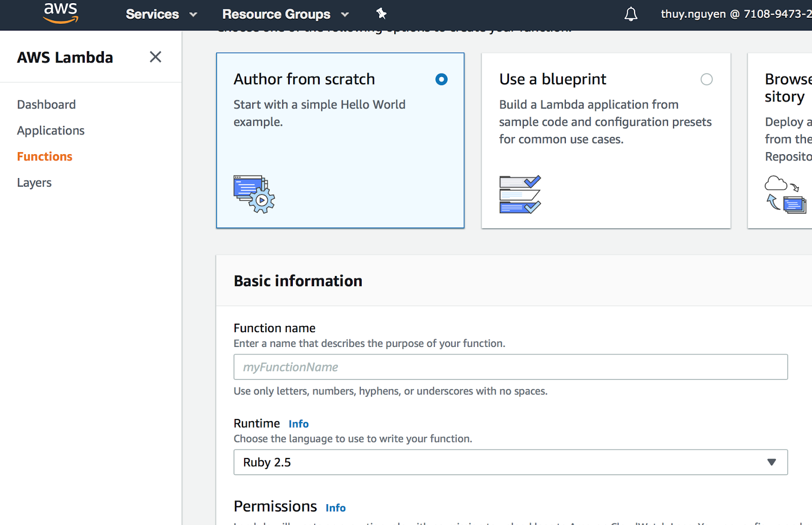The image size is (812, 525).
Task: Select the Author from scratch radio button
Action: click(x=442, y=79)
